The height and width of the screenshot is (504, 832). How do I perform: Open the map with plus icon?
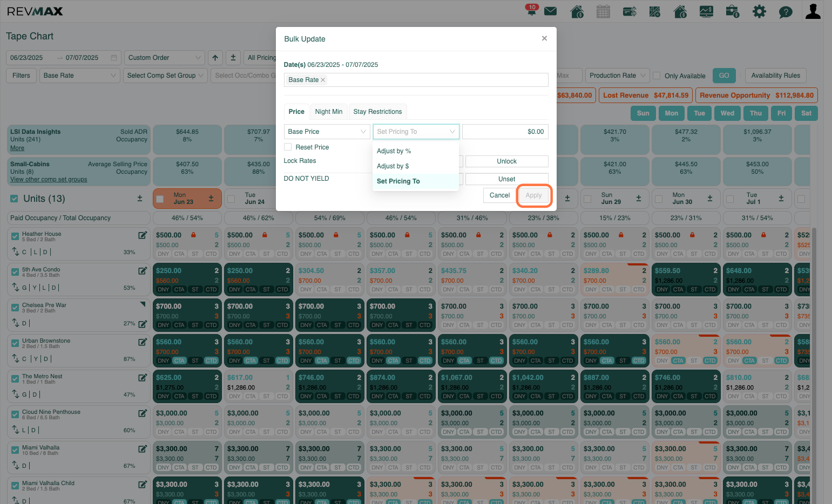655,11
